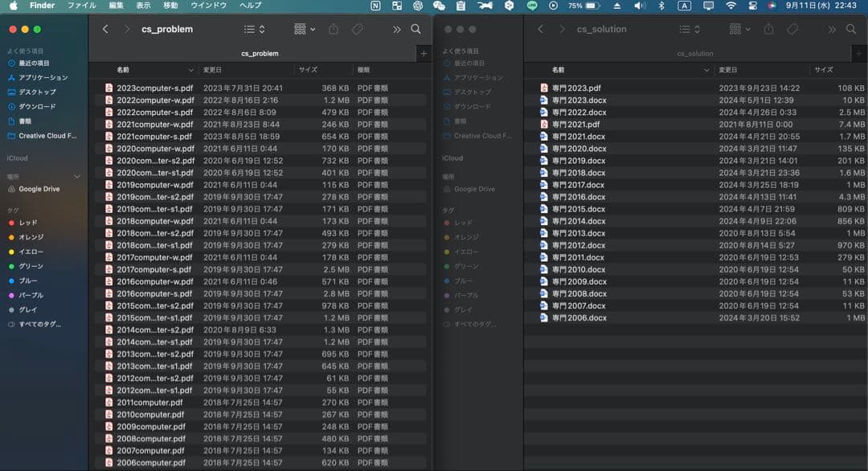Open the list view options selector

tap(255, 29)
